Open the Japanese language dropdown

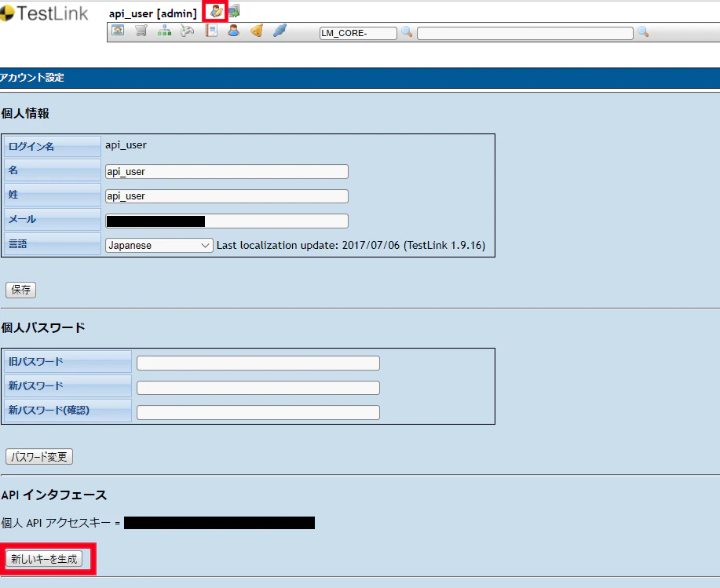coord(159,245)
